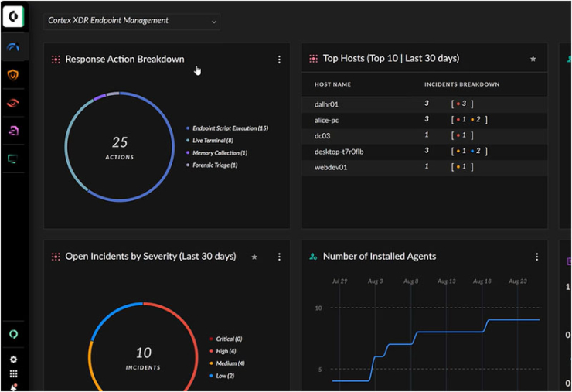Toggle star on Open Incidents by Severity
This screenshot has width=572, height=392.
pyautogui.click(x=254, y=257)
